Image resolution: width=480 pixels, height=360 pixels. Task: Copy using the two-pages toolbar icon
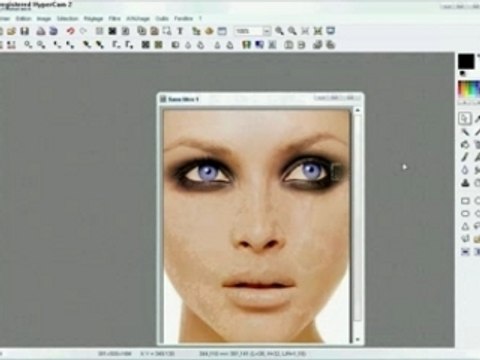click(x=142, y=31)
